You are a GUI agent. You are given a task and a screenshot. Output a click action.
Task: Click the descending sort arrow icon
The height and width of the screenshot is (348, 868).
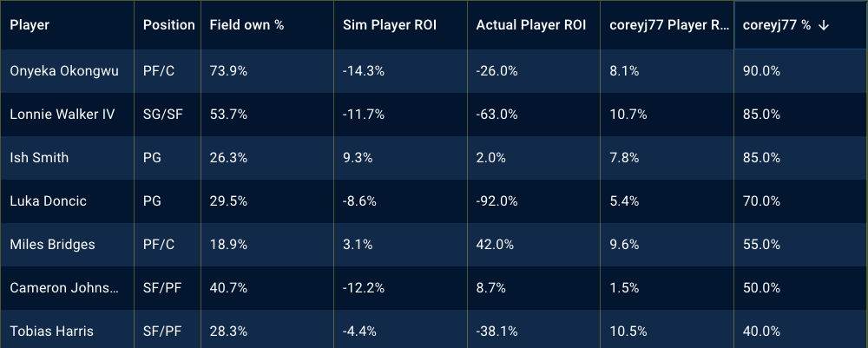tap(824, 25)
